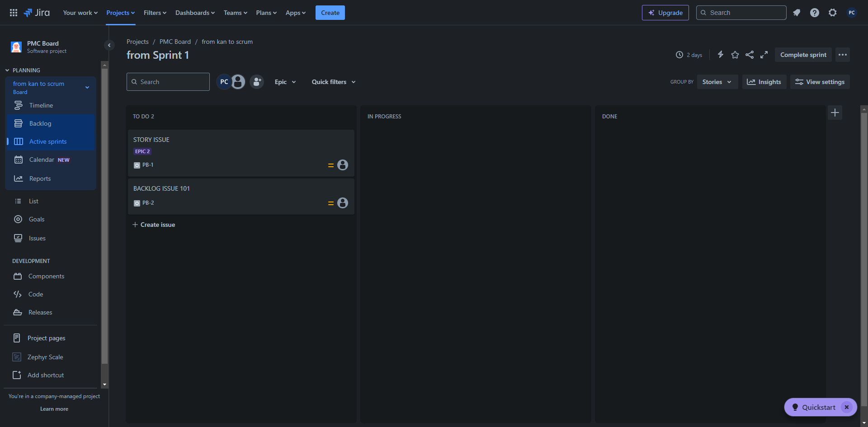Click the add people icon

click(257, 82)
